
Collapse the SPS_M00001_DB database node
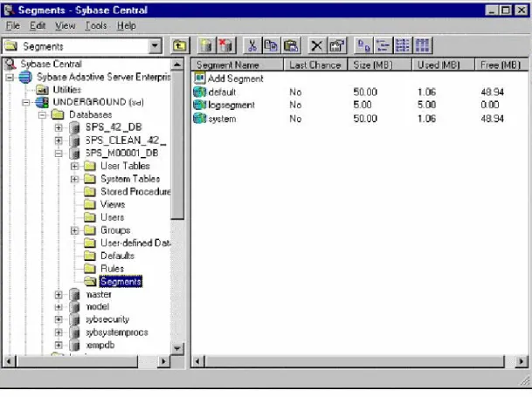coord(59,154)
